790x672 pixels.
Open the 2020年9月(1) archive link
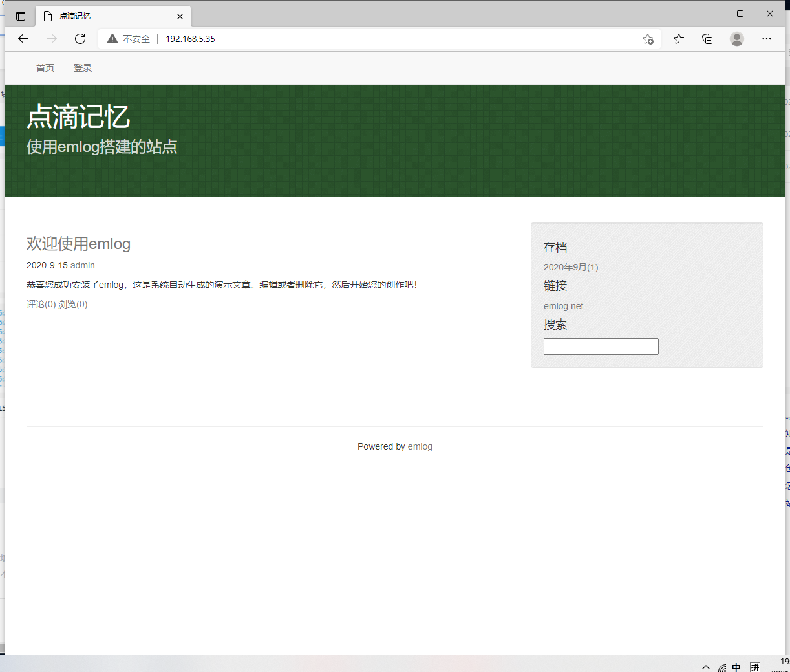pos(571,267)
